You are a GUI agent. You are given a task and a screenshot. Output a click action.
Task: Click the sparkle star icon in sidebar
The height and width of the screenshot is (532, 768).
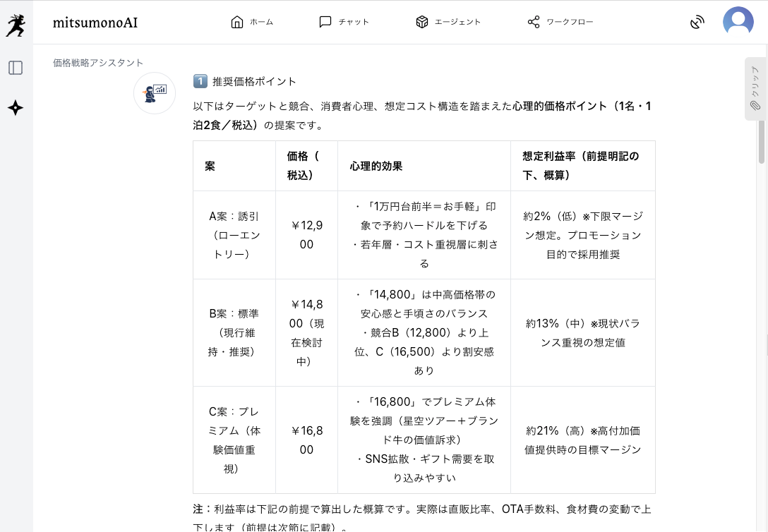16,108
